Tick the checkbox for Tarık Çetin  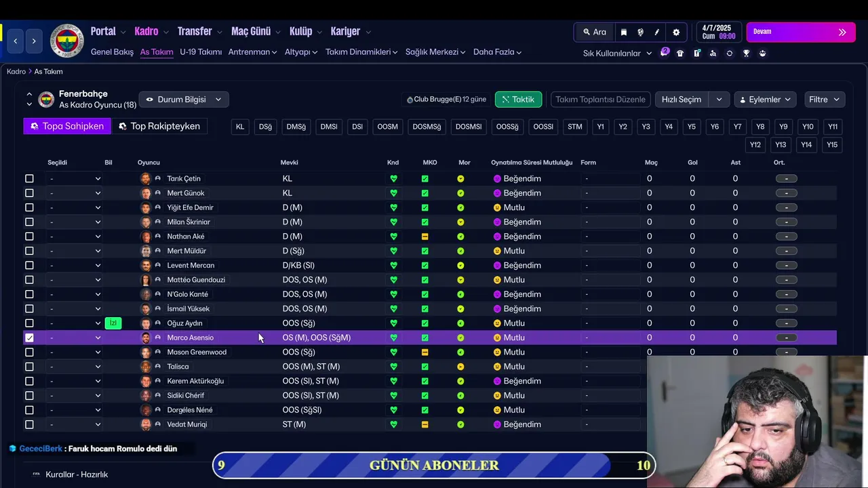[29, 179]
